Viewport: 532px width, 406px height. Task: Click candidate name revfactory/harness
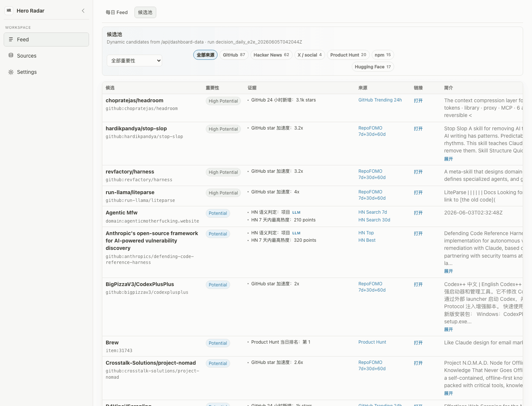[x=130, y=172]
